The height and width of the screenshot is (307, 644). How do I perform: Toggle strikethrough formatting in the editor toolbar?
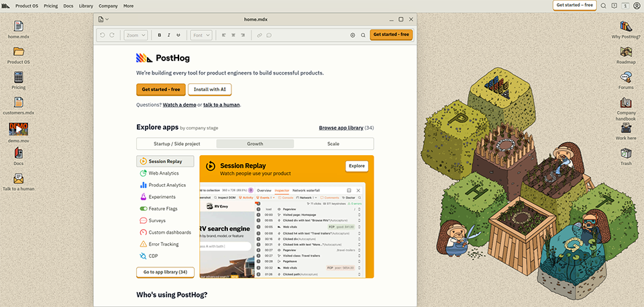click(x=178, y=36)
